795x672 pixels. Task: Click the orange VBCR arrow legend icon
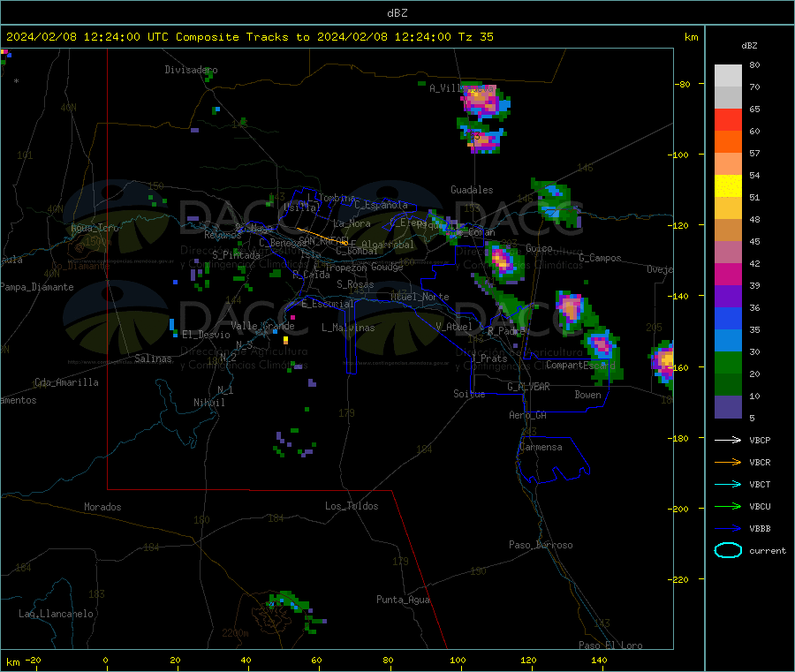point(728,462)
